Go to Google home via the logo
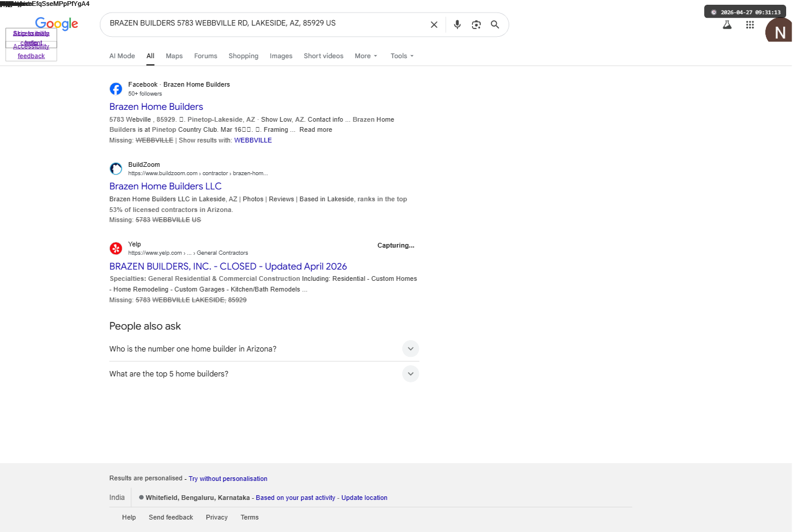Viewport: 801px width, 532px height. click(56, 24)
